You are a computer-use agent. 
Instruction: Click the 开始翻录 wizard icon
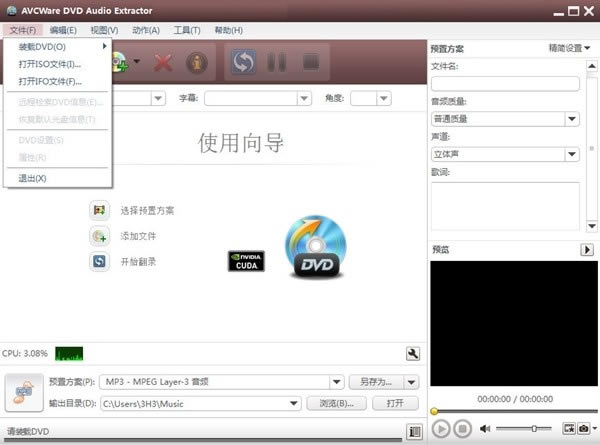tap(99, 261)
